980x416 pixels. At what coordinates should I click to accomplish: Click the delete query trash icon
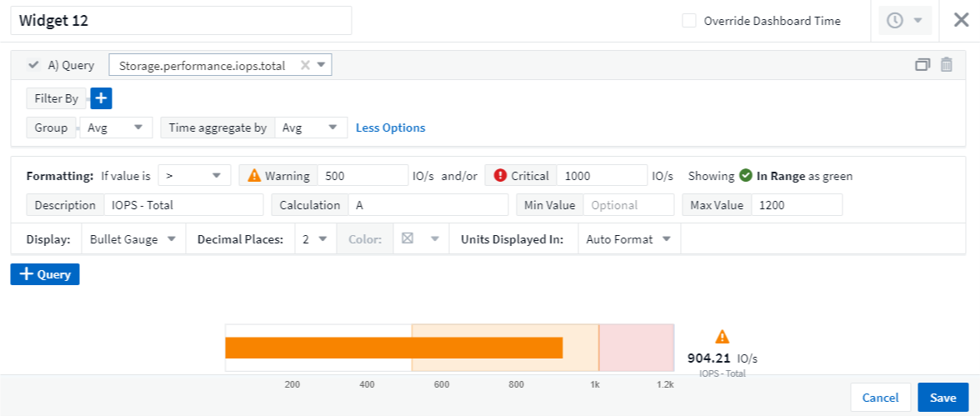tap(947, 65)
